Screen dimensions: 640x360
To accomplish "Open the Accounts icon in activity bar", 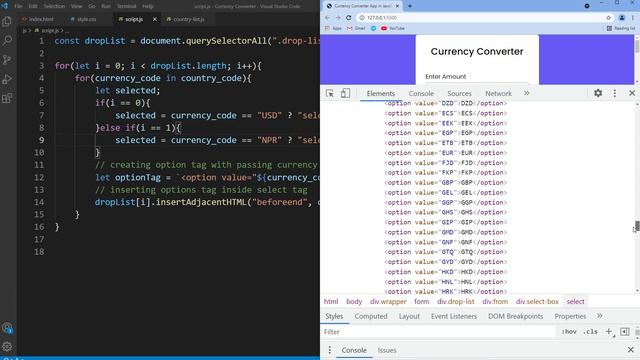I will (x=7, y=328).
